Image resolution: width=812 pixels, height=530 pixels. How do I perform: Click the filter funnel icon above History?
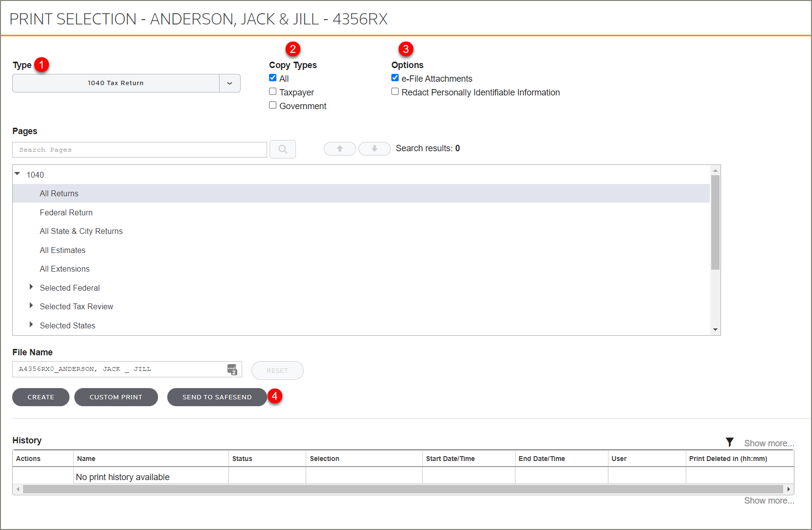[x=729, y=441]
